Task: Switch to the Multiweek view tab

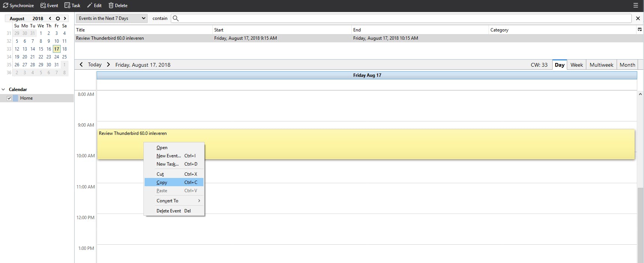Action: click(x=601, y=65)
